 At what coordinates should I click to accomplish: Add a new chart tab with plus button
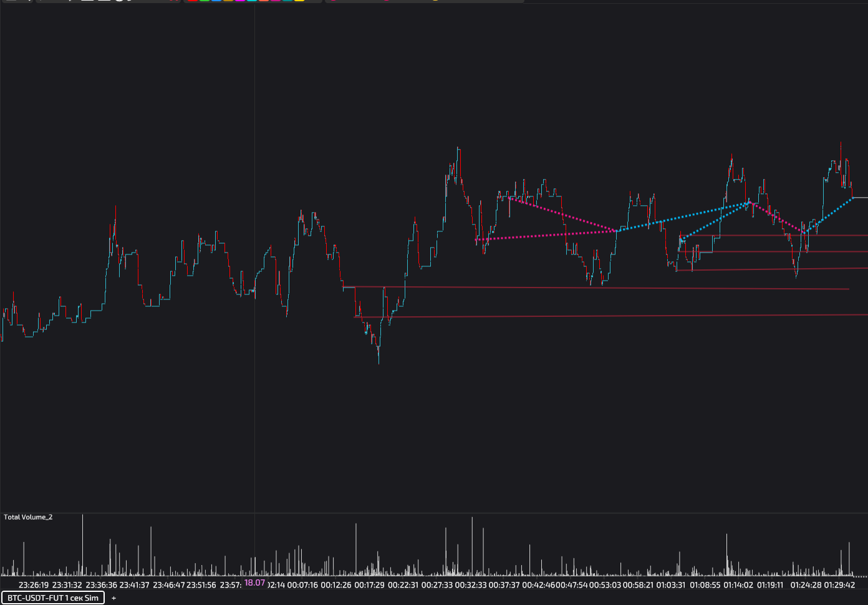[x=113, y=598]
